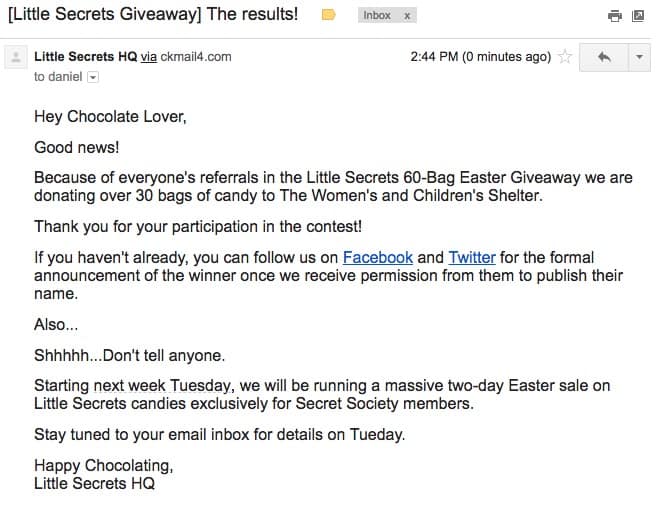Click the yellow importance marker icon
662x511 pixels.
tap(328, 16)
